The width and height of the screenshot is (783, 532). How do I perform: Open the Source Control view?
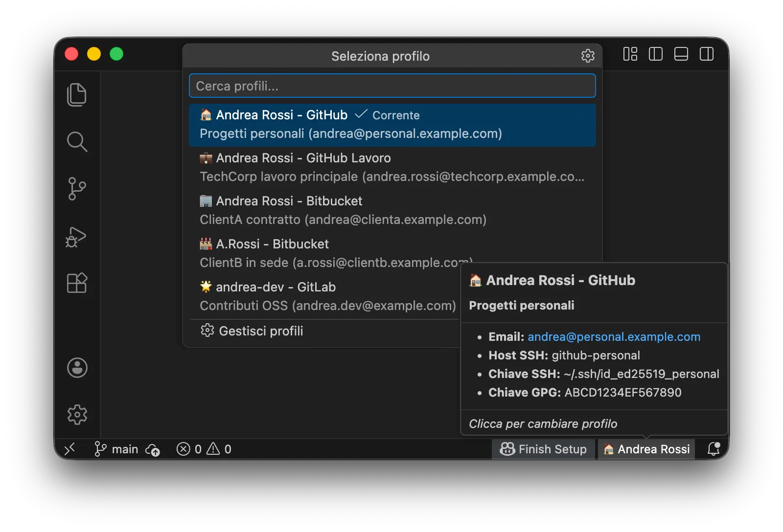(77, 189)
